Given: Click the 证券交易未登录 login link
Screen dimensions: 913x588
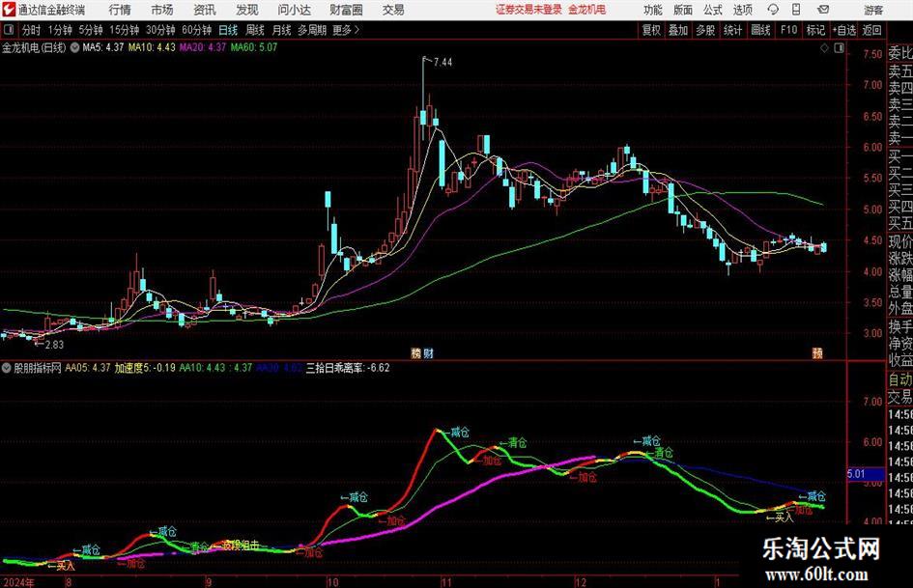Looking at the screenshot, I should (x=528, y=10).
